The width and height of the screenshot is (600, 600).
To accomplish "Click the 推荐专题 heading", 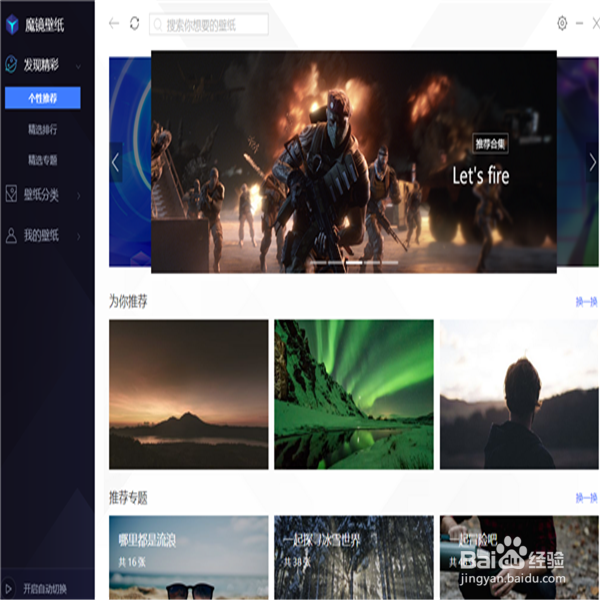I will point(128,498).
